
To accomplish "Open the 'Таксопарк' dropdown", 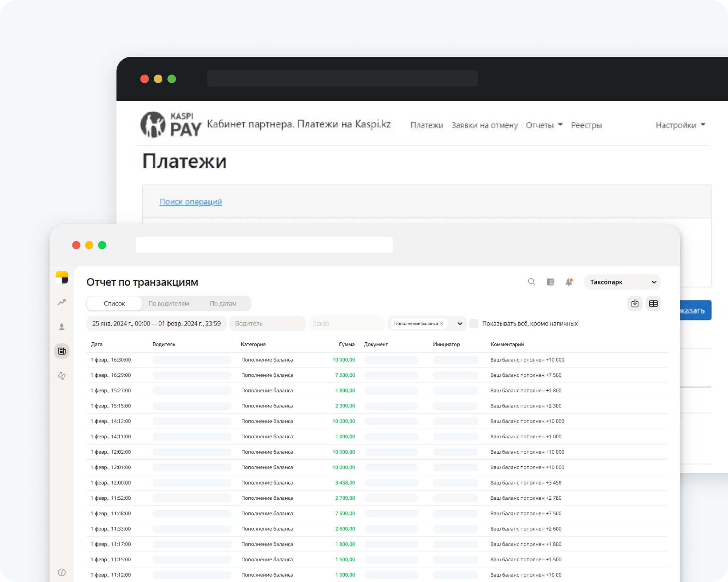I will pos(622,282).
